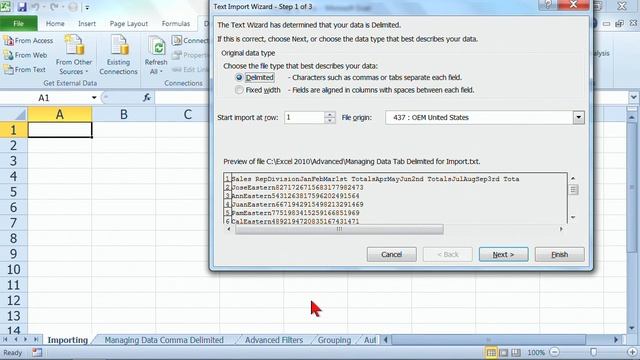
Task: Select Page Break Preview icon in status bar
Action: pos(516,353)
